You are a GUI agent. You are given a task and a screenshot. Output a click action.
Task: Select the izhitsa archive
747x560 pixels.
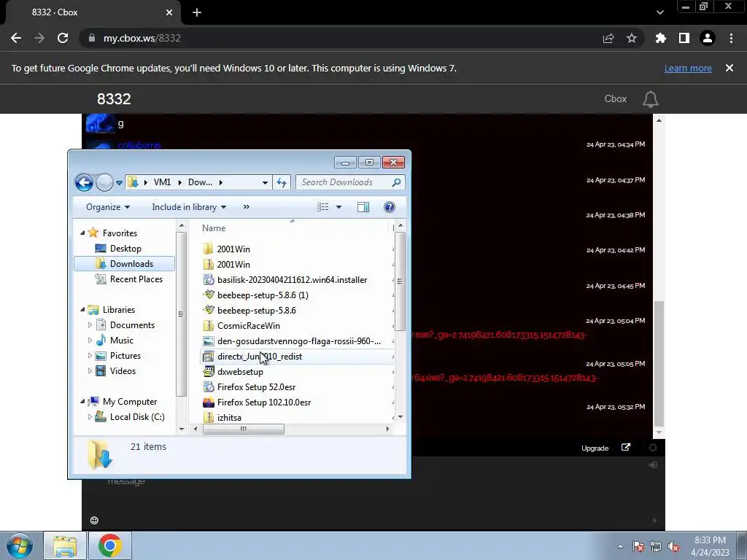click(x=229, y=418)
